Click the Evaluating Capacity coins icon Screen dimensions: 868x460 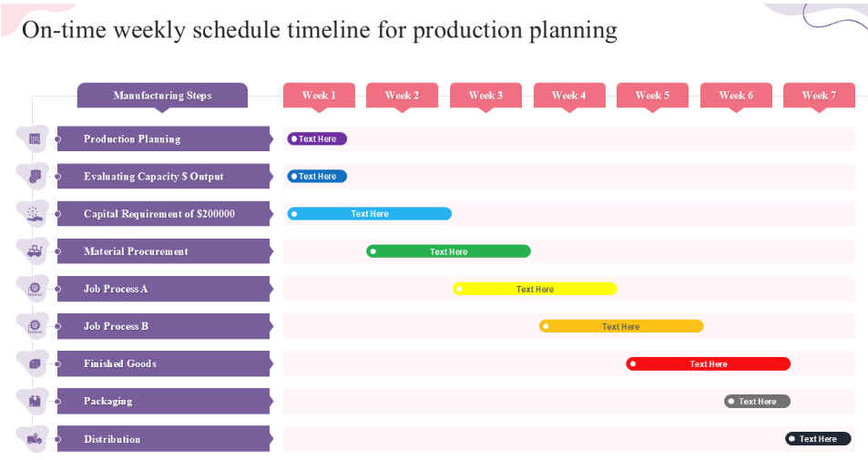pos(35,177)
